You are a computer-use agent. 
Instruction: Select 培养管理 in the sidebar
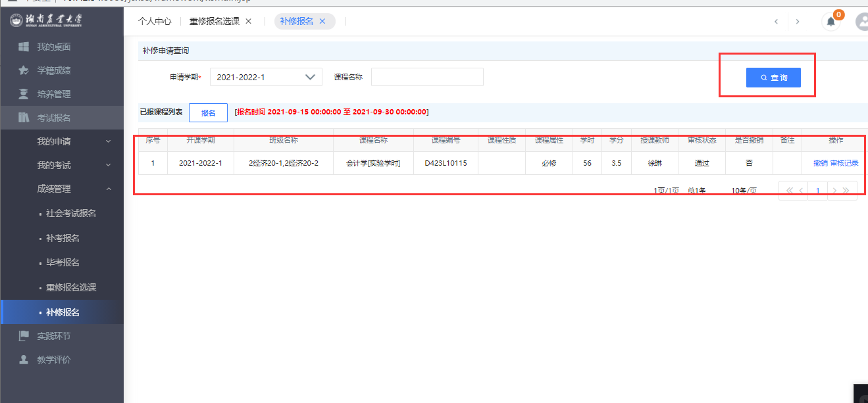[x=53, y=94]
